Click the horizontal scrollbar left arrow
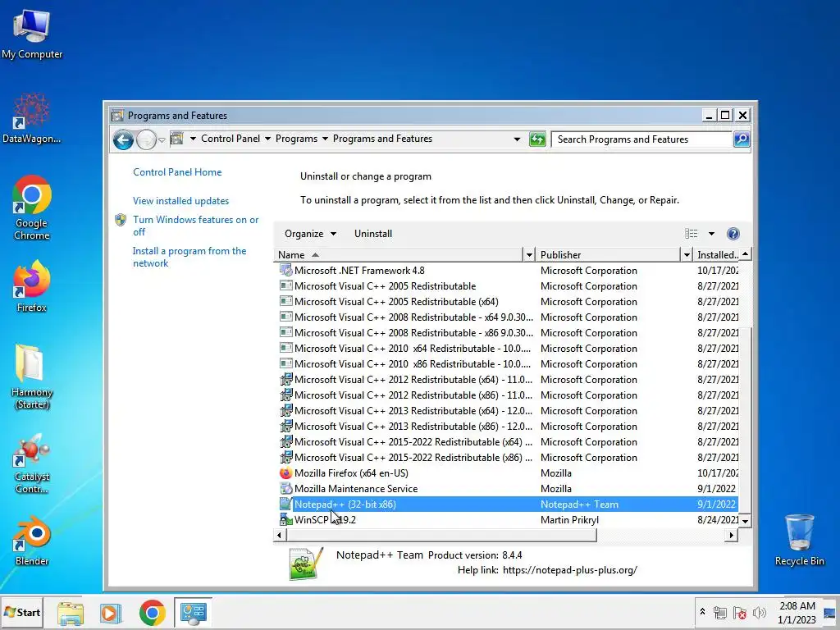 [279, 535]
